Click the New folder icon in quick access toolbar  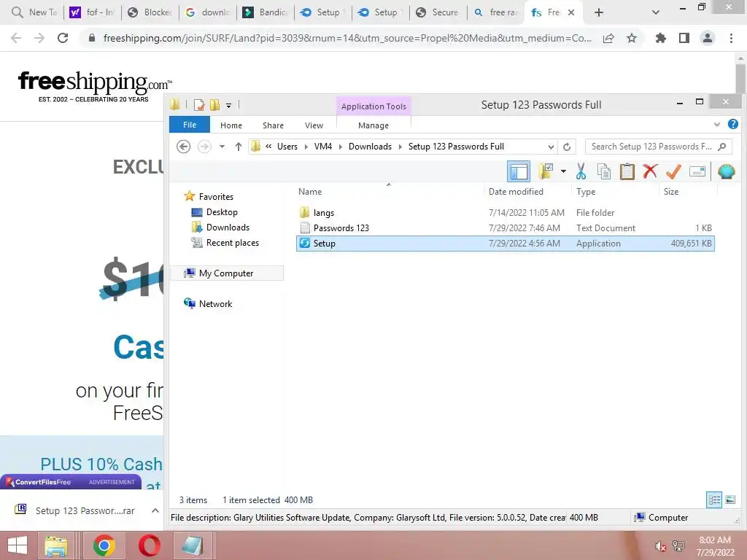pos(215,105)
